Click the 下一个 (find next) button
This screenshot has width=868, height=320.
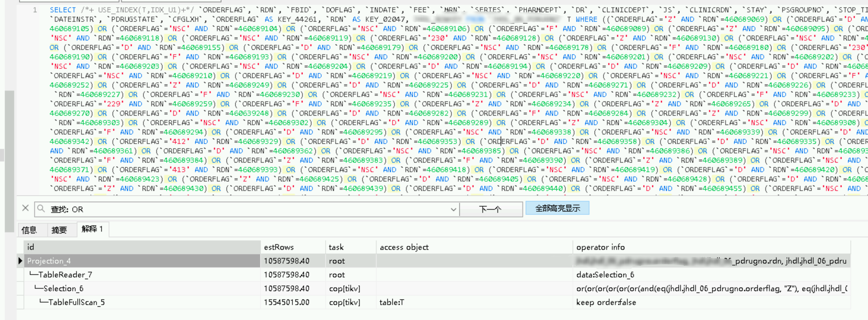tap(491, 209)
